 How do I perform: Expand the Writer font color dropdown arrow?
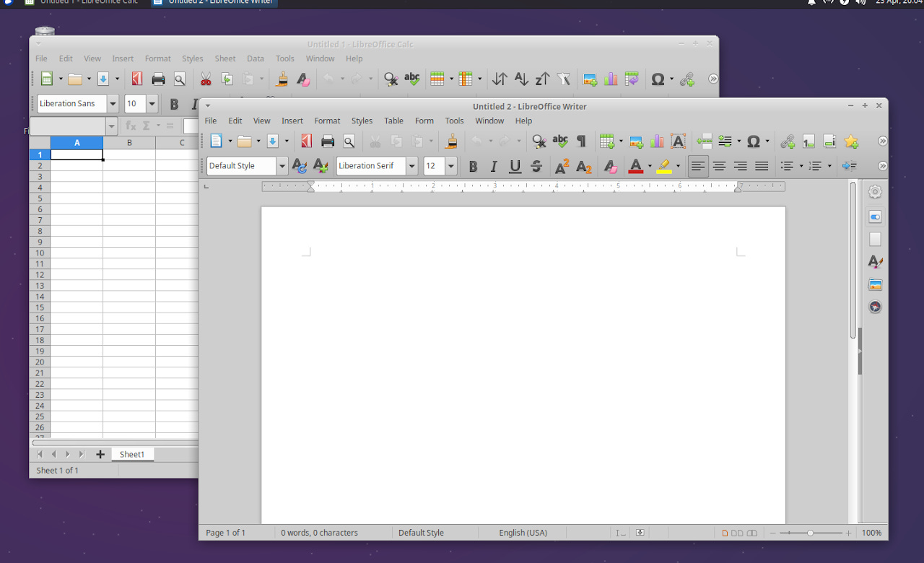click(x=650, y=167)
